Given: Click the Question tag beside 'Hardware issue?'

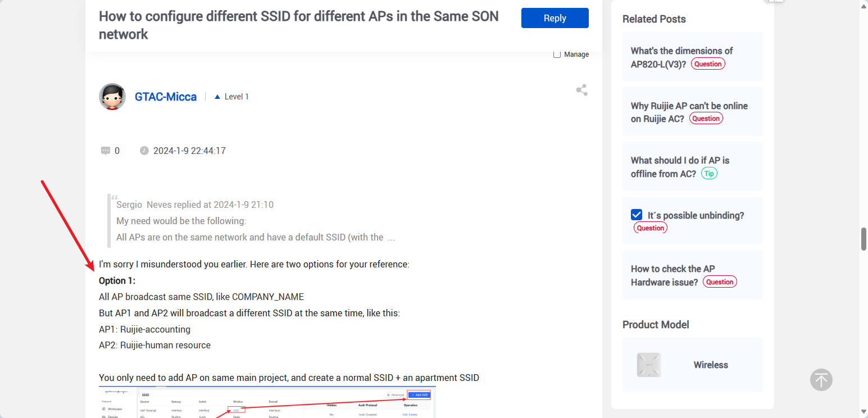Looking at the screenshot, I should click(720, 282).
